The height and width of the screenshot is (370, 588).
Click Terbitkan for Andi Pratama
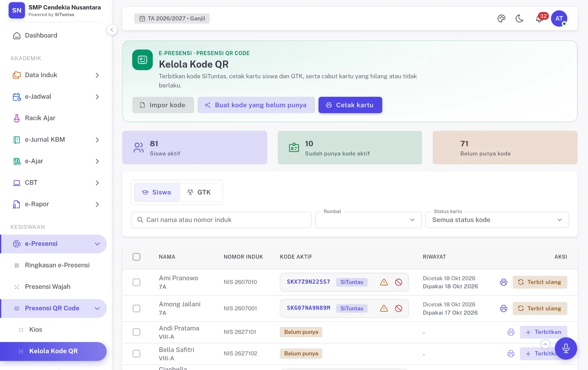[544, 332]
